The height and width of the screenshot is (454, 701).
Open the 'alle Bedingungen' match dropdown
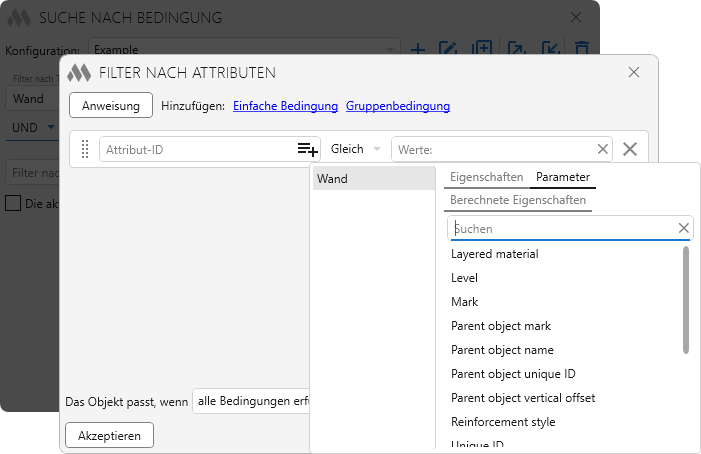tap(252, 401)
